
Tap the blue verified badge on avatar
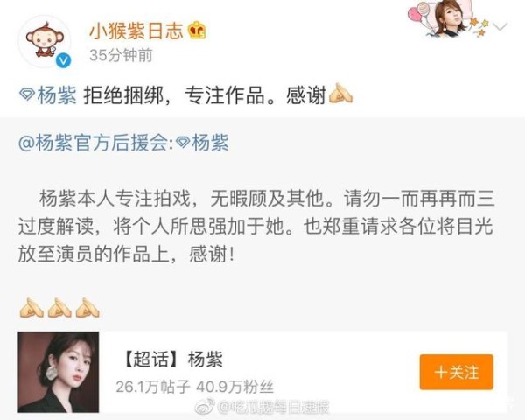pos(63,60)
